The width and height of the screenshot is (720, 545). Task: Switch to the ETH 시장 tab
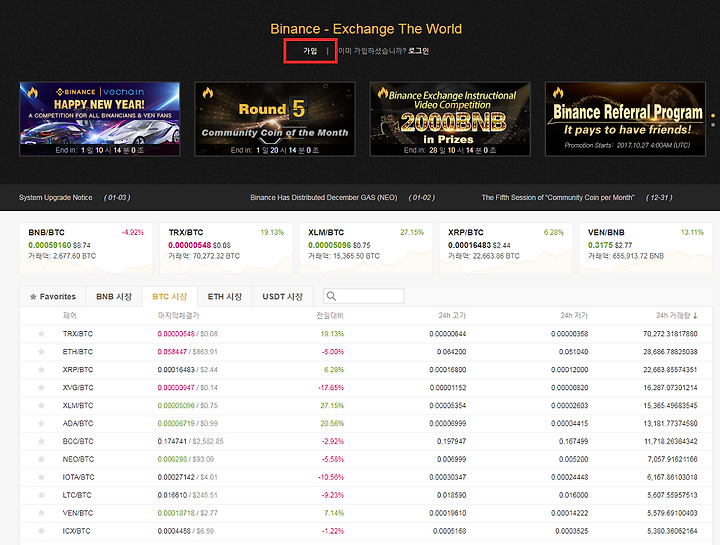click(225, 297)
